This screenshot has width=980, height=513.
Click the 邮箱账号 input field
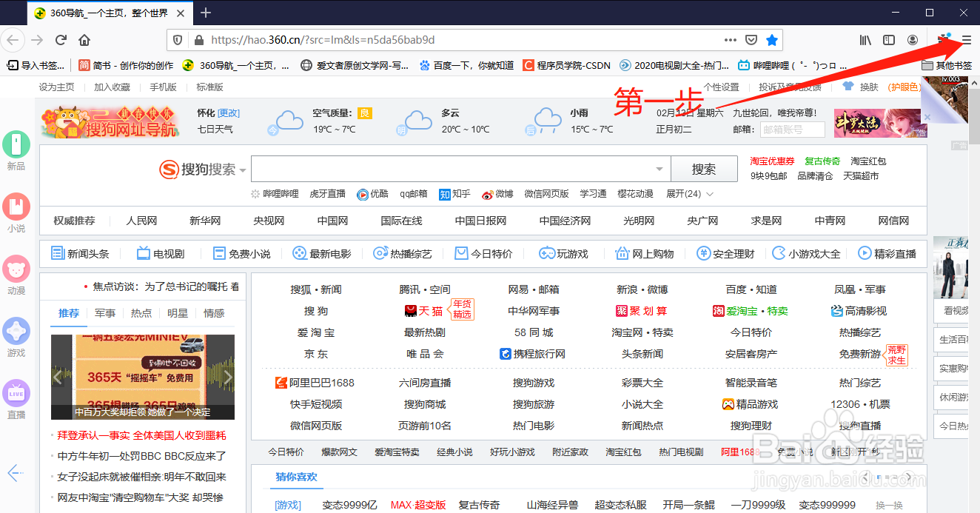click(x=792, y=130)
